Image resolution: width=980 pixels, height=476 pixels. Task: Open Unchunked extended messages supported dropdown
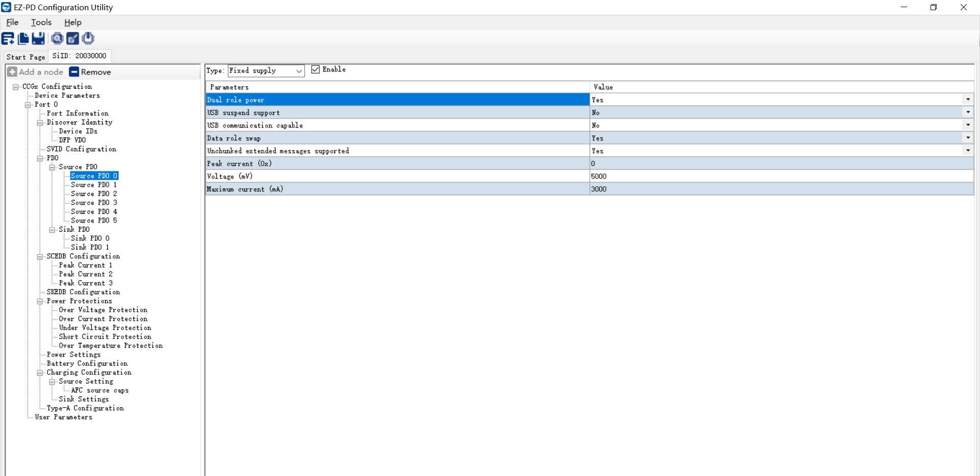point(968,151)
